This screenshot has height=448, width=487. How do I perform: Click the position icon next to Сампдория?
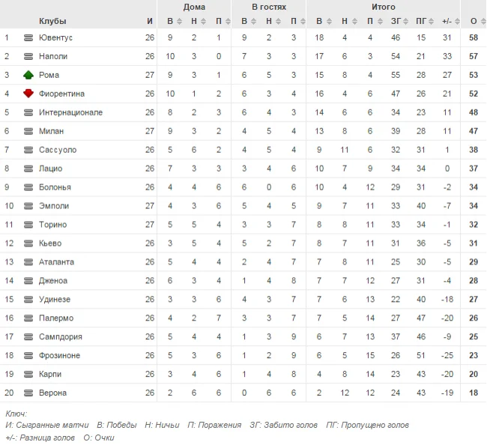(28, 337)
